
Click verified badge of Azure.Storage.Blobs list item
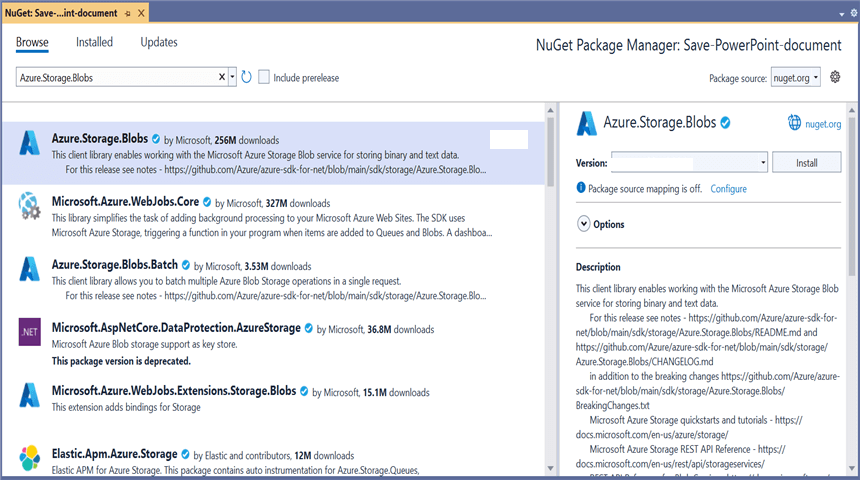[156, 139]
